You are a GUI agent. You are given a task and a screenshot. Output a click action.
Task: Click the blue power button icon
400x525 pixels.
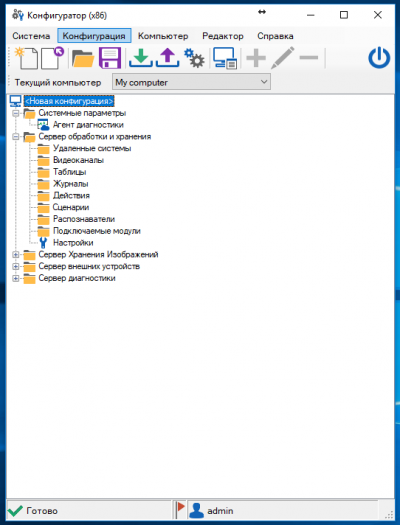tap(379, 58)
